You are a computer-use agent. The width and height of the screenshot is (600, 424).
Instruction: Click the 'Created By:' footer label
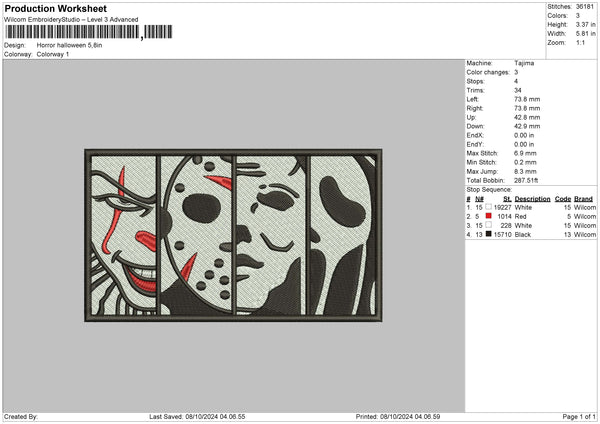point(21,417)
